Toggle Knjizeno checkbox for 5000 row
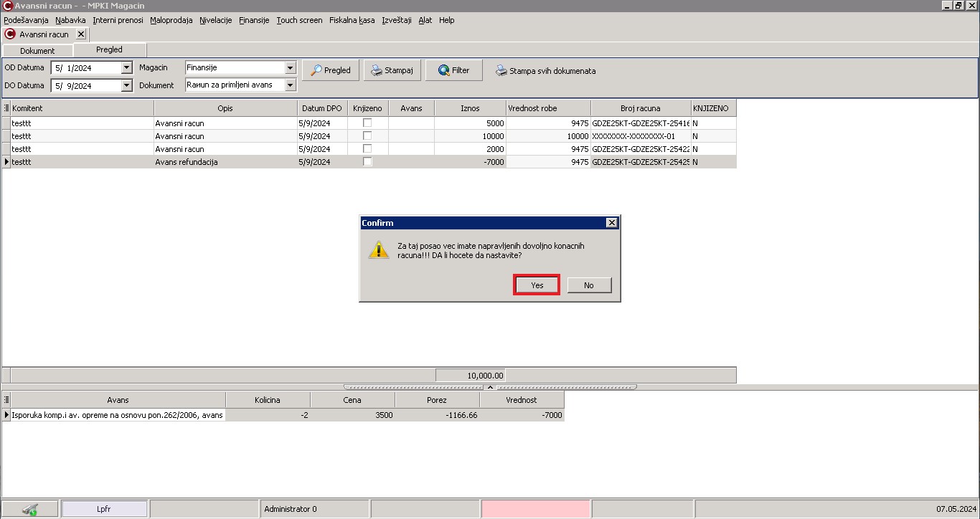Viewport: 980px width, 519px height. pos(367,123)
